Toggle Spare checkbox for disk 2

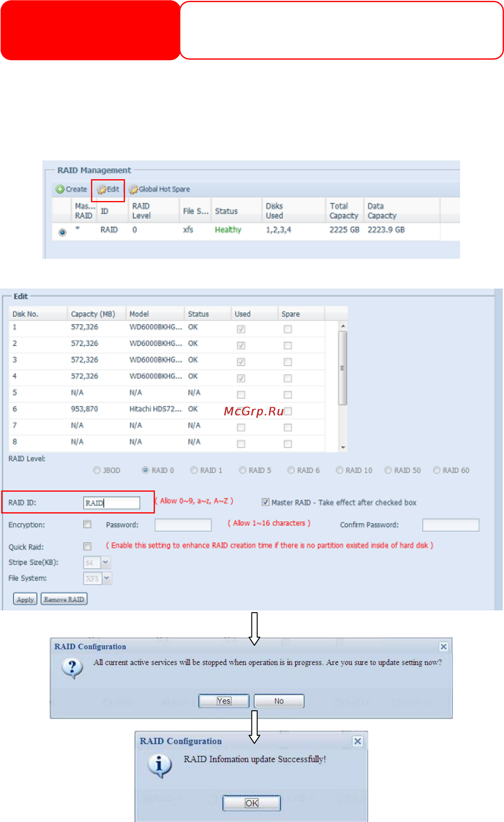[x=288, y=345]
